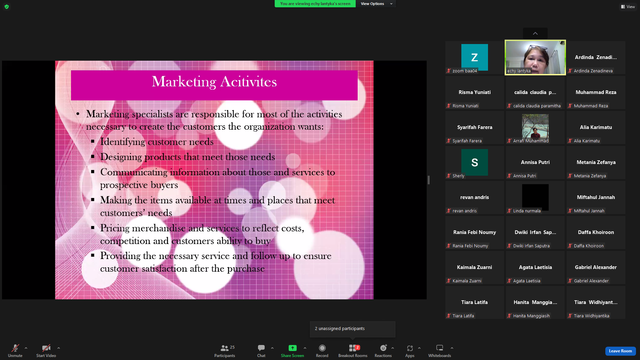Select the Agata Laetisia participant tile
Screen dimensions: 640x360
535,268
